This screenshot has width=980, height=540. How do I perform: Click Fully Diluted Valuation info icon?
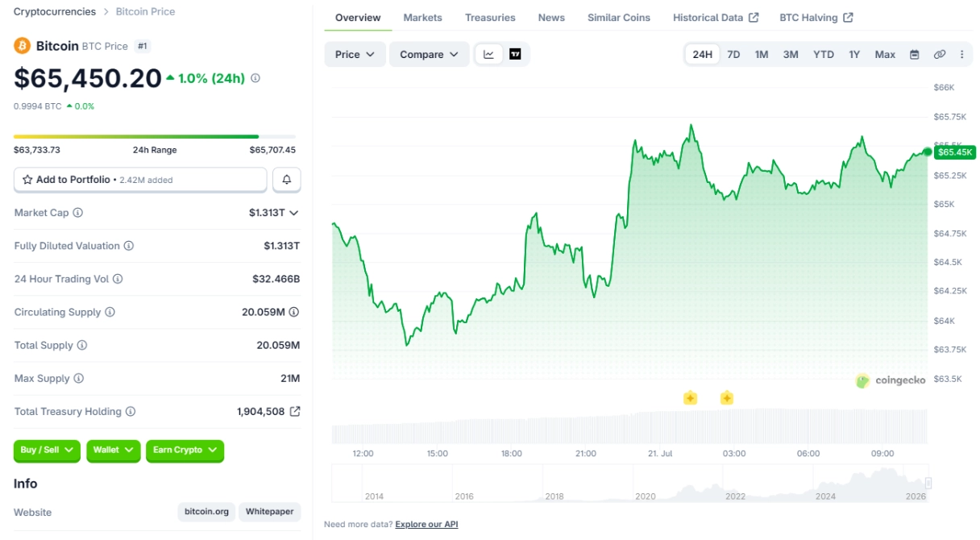tap(129, 246)
